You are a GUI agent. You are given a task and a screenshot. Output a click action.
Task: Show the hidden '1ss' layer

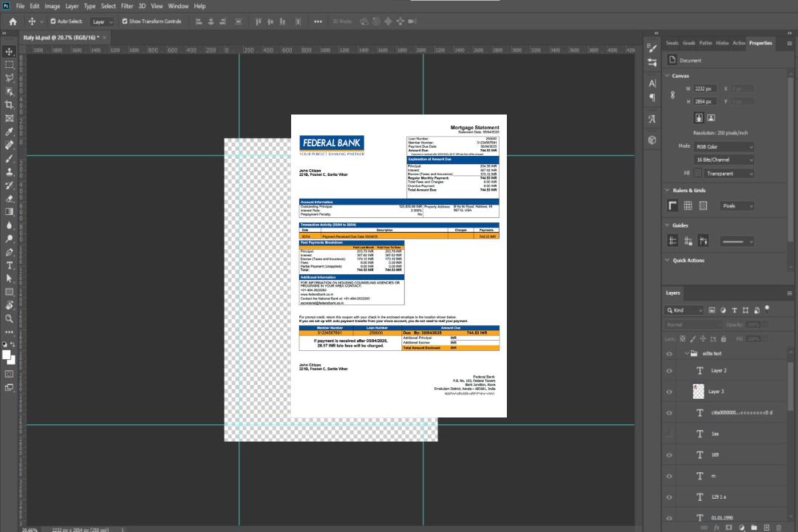tap(669, 434)
